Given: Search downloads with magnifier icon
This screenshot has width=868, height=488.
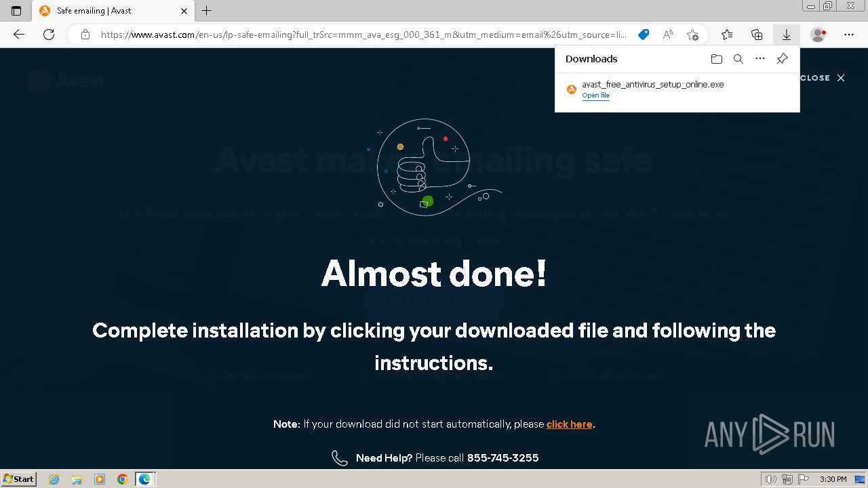Looking at the screenshot, I should [738, 59].
